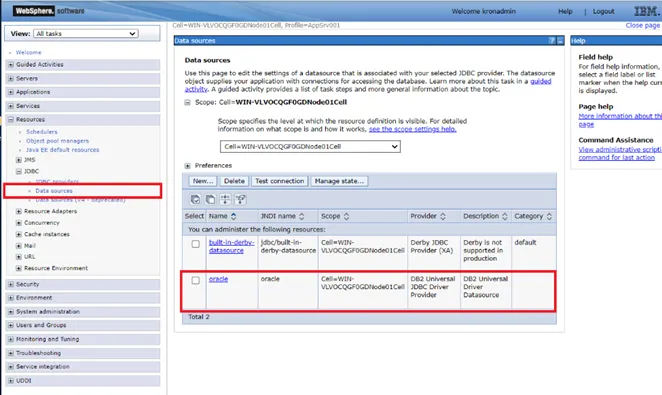Viewport: 662px width, 395px height.
Task: Click the Test connection button
Action: (279, 181)
